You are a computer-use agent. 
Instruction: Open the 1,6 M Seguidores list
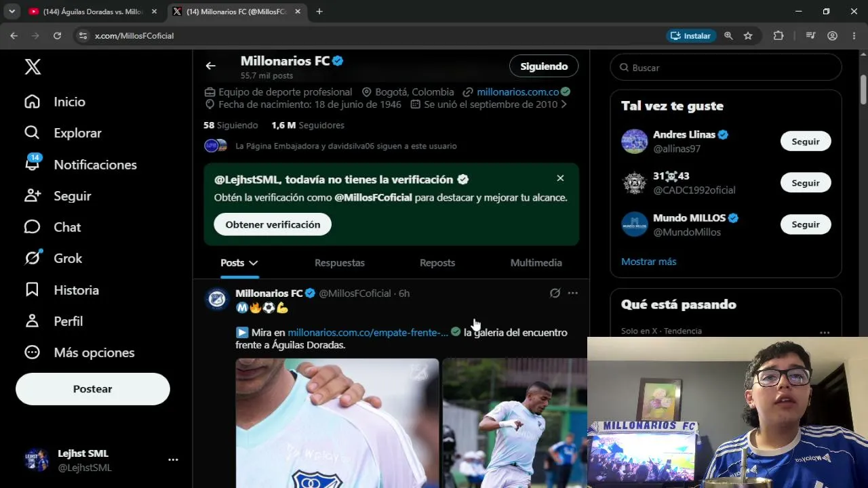(308, 125)
